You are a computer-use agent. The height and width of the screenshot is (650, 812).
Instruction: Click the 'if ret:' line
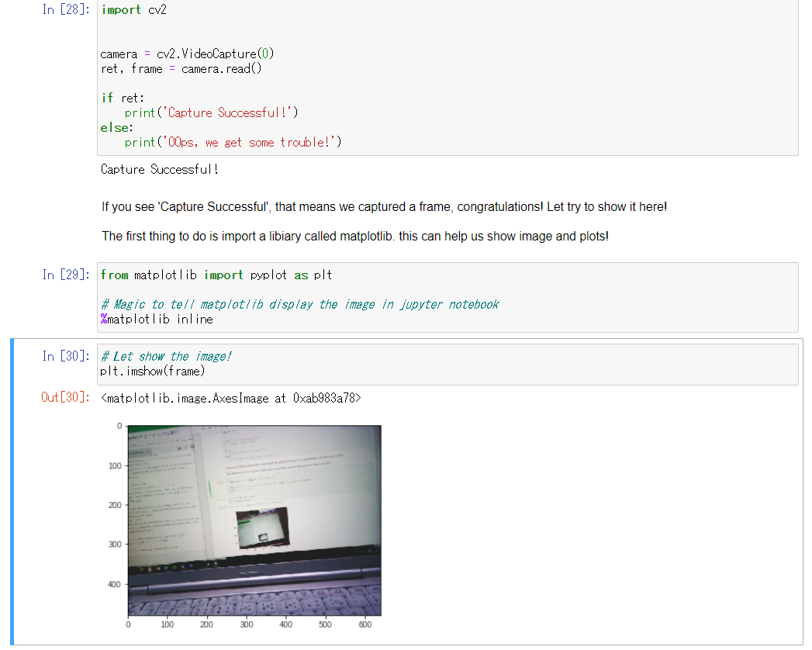click(123, 98)
